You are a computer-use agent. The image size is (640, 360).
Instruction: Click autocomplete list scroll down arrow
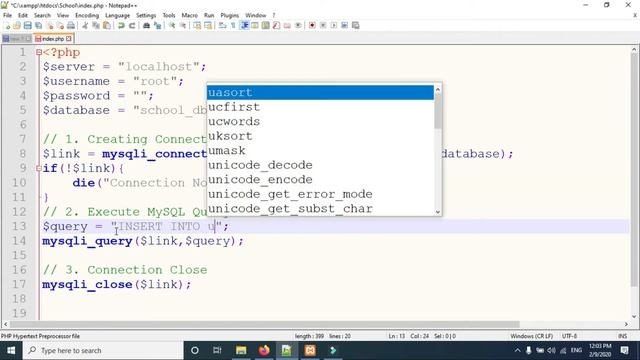pyautogui.click(x=438, y=211)
